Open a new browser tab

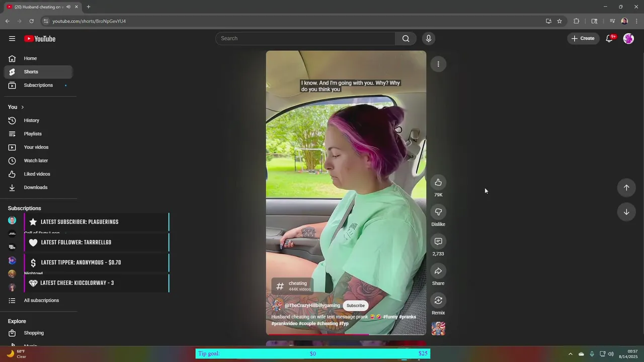click(89, 7)
